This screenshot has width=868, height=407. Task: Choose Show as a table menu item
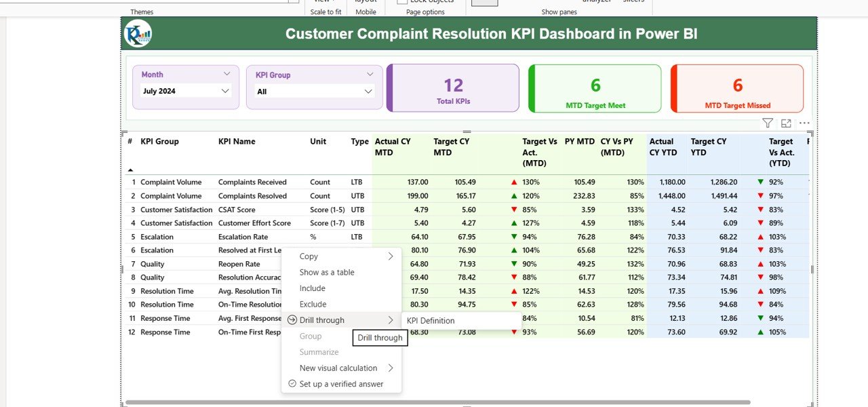click(x=327, y=273)
